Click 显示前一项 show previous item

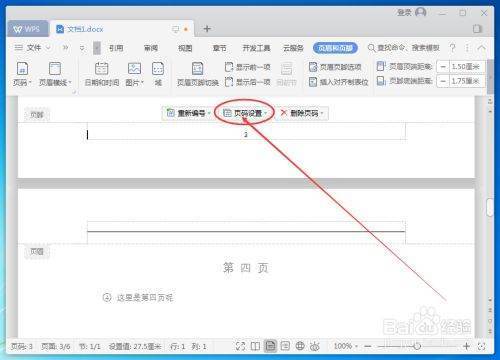[x=247, y=67]
